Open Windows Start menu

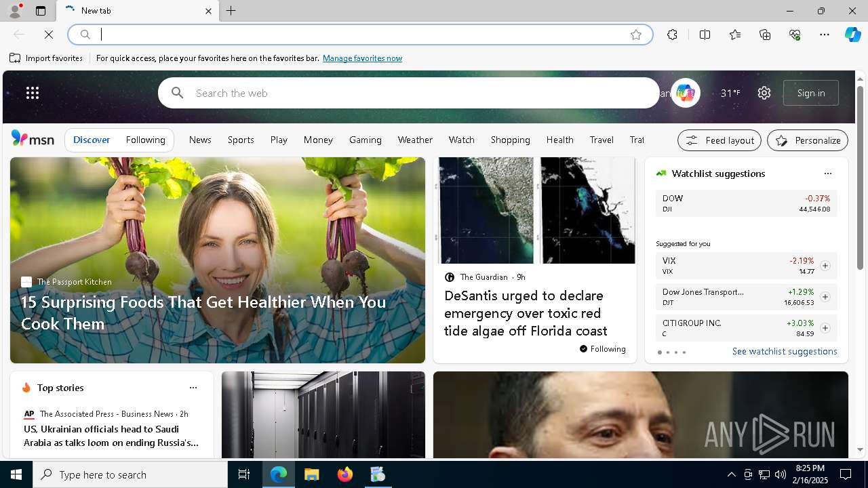(16, 474)
